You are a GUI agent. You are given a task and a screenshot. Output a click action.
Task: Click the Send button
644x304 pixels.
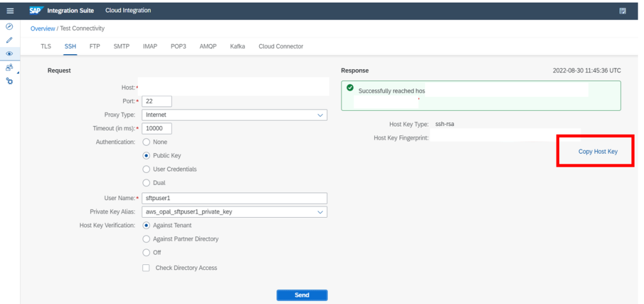pos(302,295)
